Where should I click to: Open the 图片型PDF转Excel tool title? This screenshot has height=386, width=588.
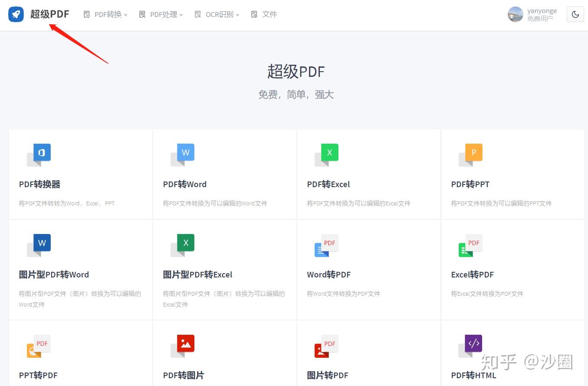pyautogui.click(x=198, y=274)
